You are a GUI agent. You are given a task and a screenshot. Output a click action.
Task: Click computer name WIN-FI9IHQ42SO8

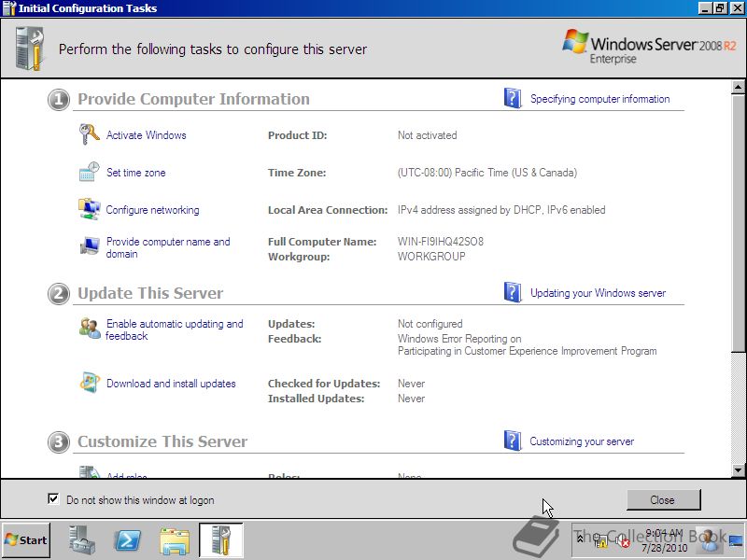coord(441,242)
